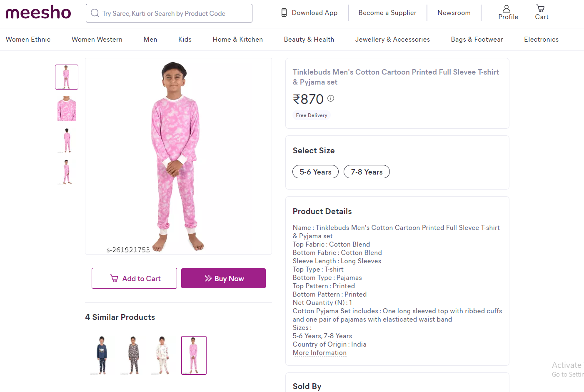Click the meesho logo
This screenshot has width=584, height=392.
coord(38,12)
